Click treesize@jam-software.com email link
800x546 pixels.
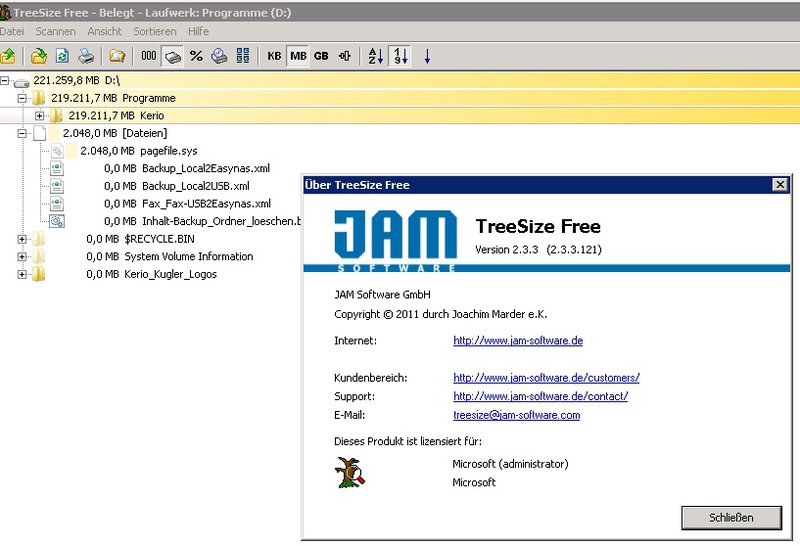516,415
